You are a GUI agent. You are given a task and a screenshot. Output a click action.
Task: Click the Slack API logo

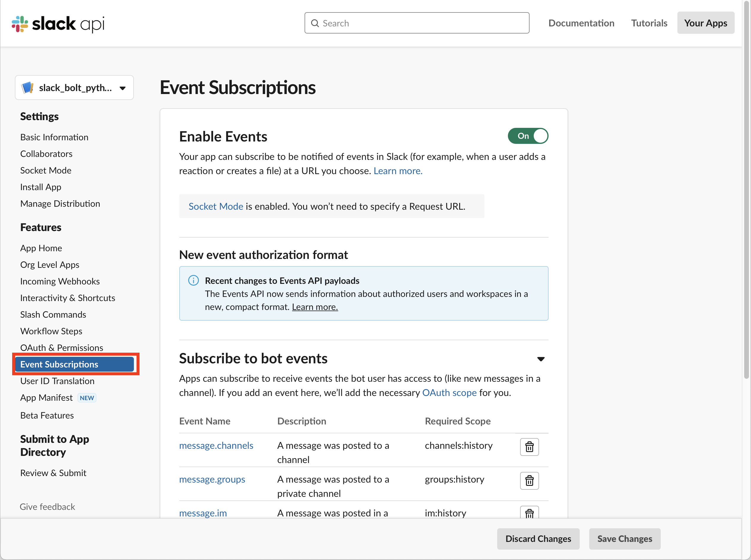click(58, 24)
